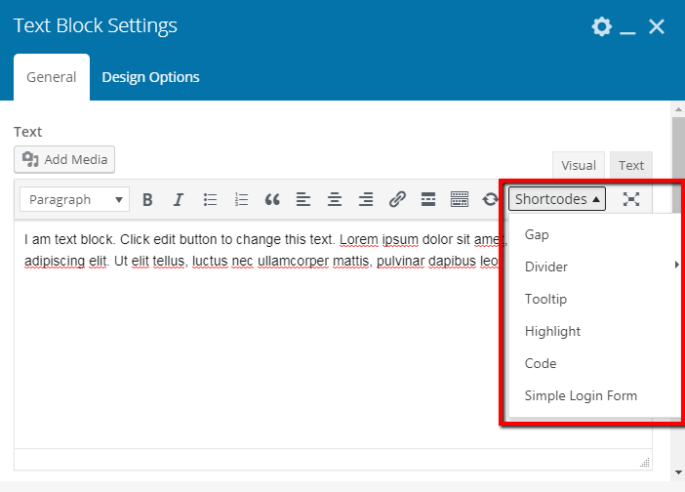This screenshot has width=685, height=492.
Task: Apply blockquote formatting
Action: [x=272, y=200]
